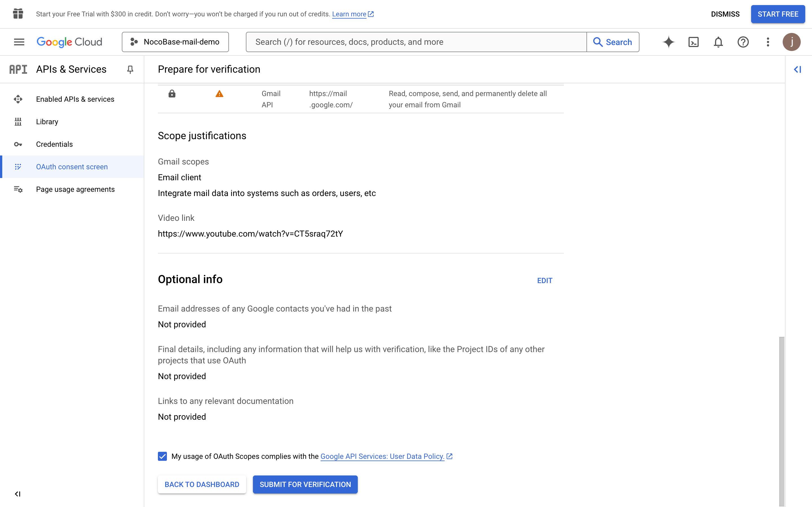Open the Credentials page
This screenshot has height=507, width=812.
coord(54,144)
